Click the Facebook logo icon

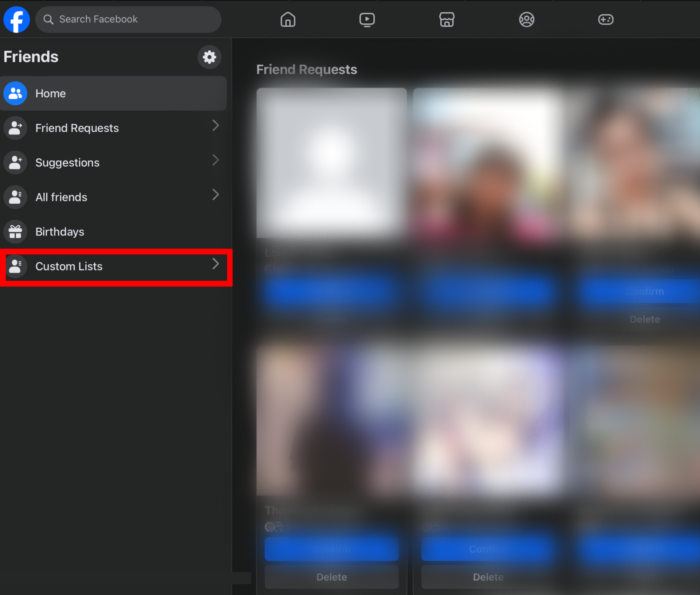(x=16, y=19)
